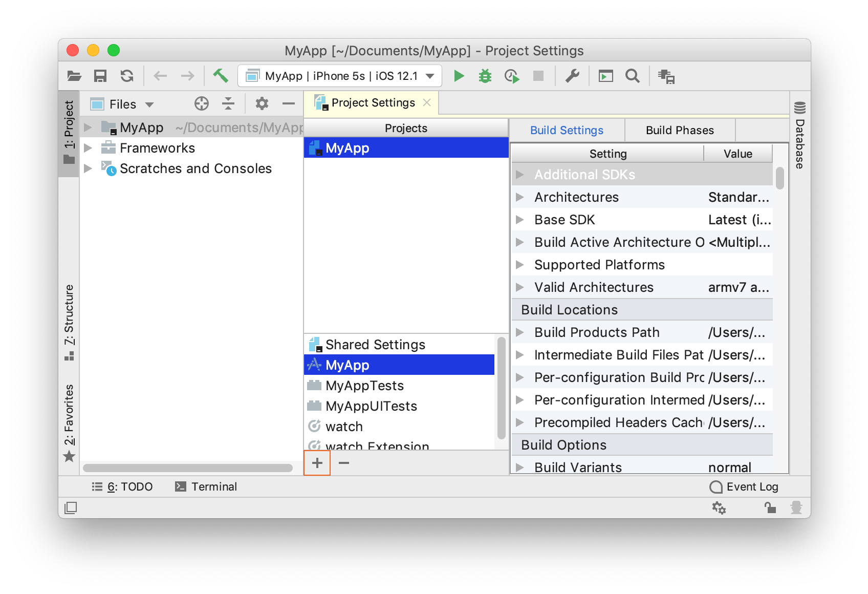Switch to the Build Phases tab
Screen dimensions: 868x594
pos(680,130)
